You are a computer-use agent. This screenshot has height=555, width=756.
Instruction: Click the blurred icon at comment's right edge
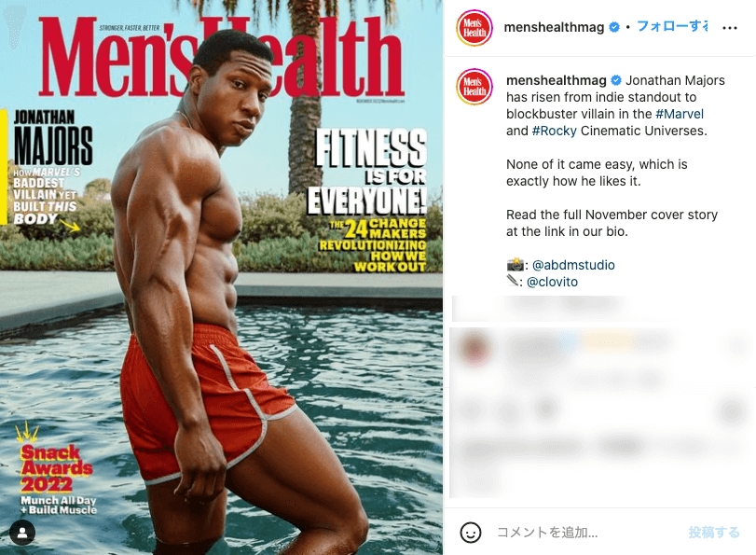736,344
